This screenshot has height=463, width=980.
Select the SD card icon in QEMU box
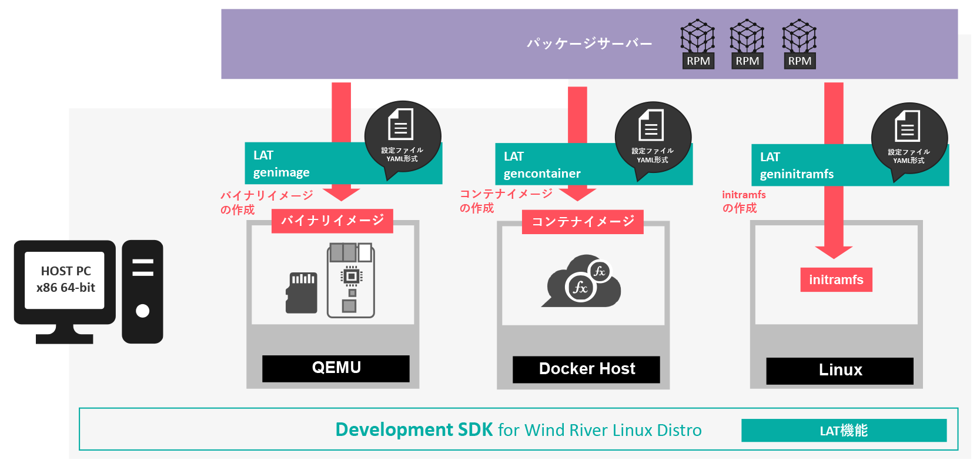coord(301,292)
